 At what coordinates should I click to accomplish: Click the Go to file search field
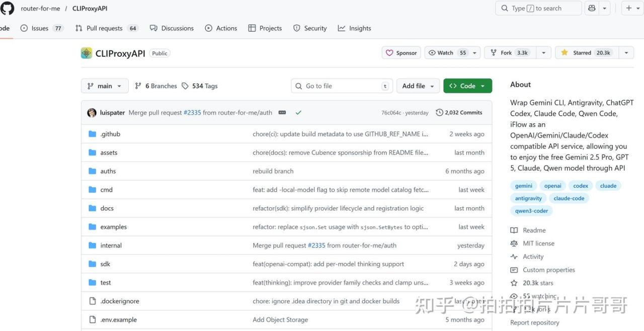pyautogui.click(x=342, y=86)
